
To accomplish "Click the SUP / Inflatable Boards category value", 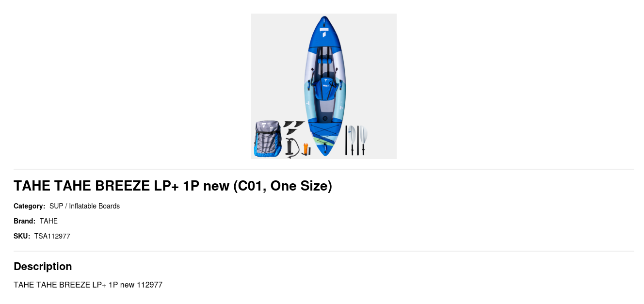I will pyautogui.click(x=84, y=206).
